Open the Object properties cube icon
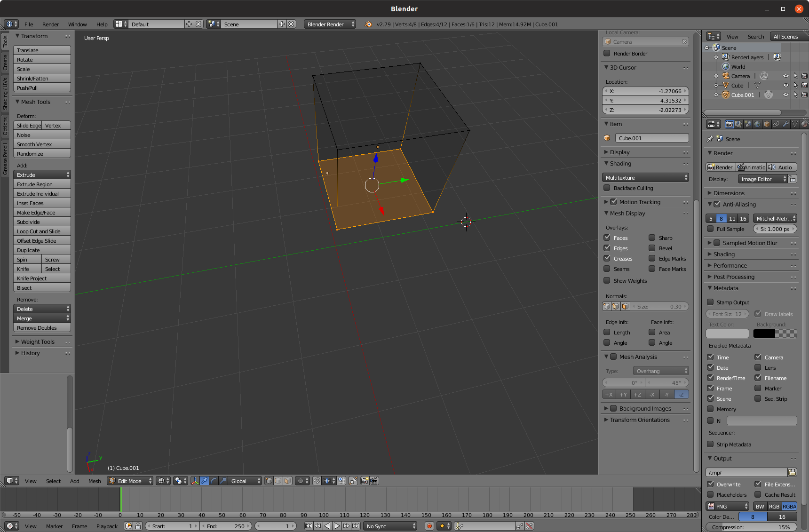 click(767, 124)
